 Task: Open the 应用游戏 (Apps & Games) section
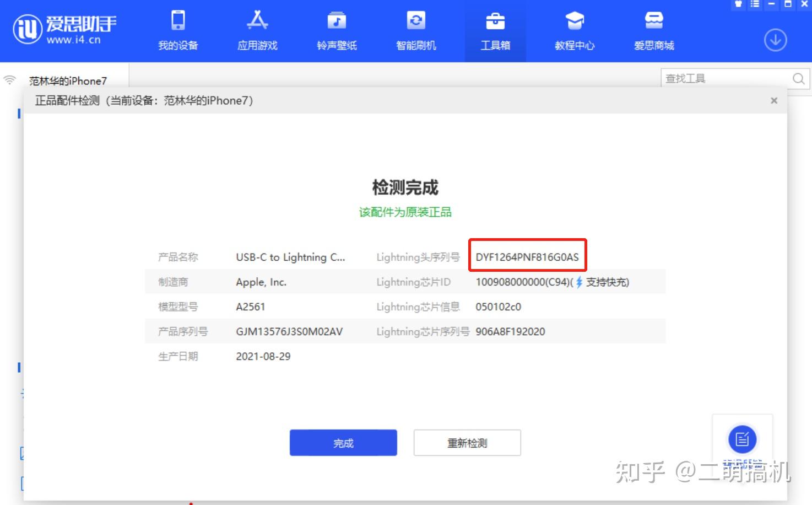click(257, 30)
